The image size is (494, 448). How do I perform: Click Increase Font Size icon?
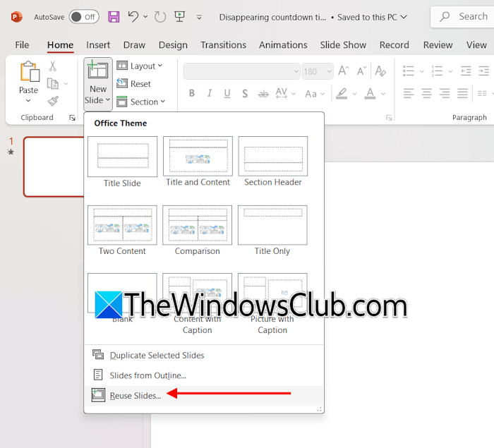click(344, 71)
